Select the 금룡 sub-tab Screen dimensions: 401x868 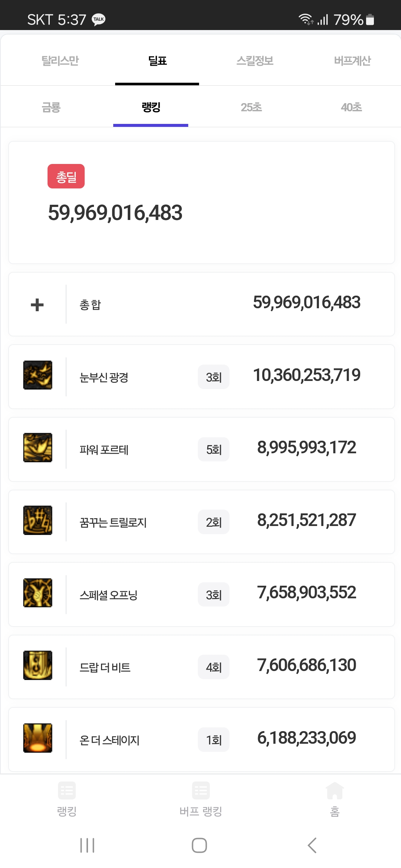click(x=51, y=108)
